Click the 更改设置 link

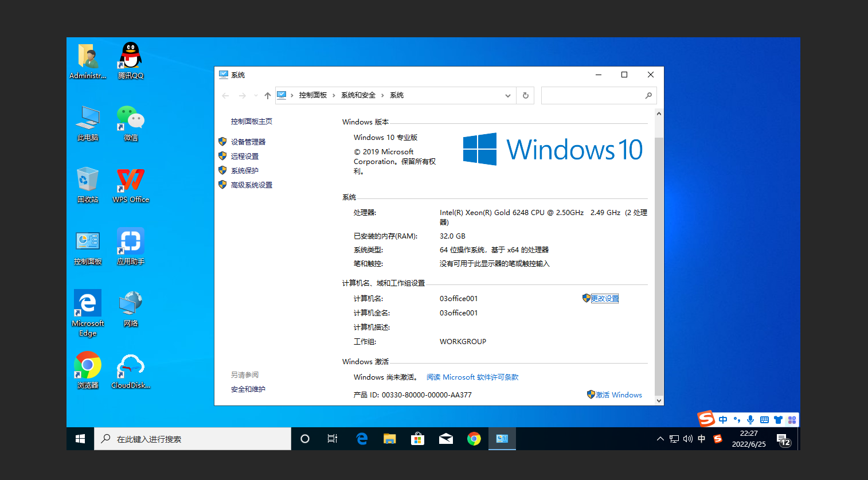pyautogui.click(x=604, y=298)
